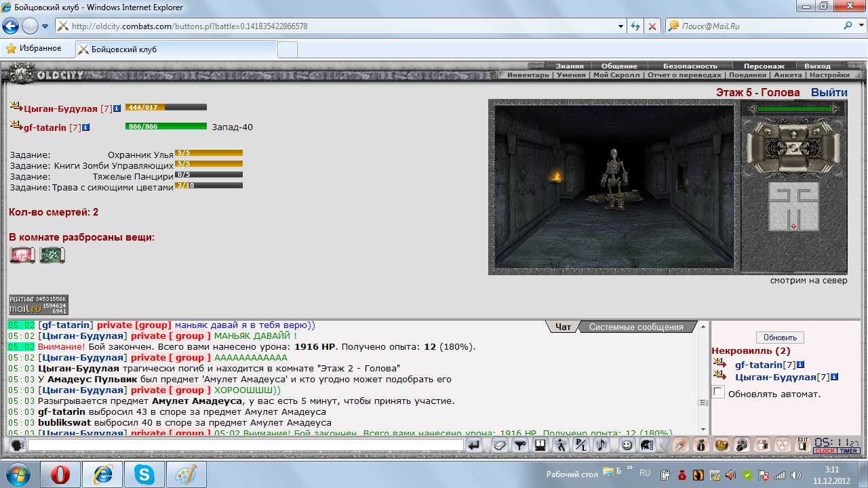Open info icon next to gf-tatarin name

(86, 127)
